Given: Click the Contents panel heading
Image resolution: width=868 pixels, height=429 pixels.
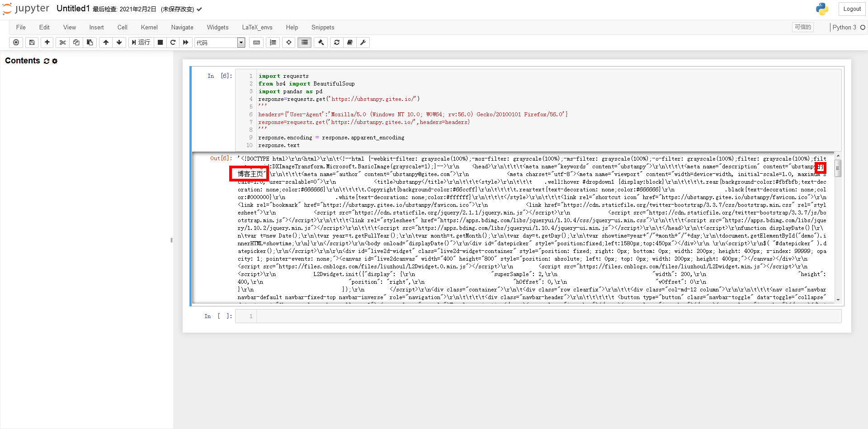Looking at the screenshot, I should 23,61.
